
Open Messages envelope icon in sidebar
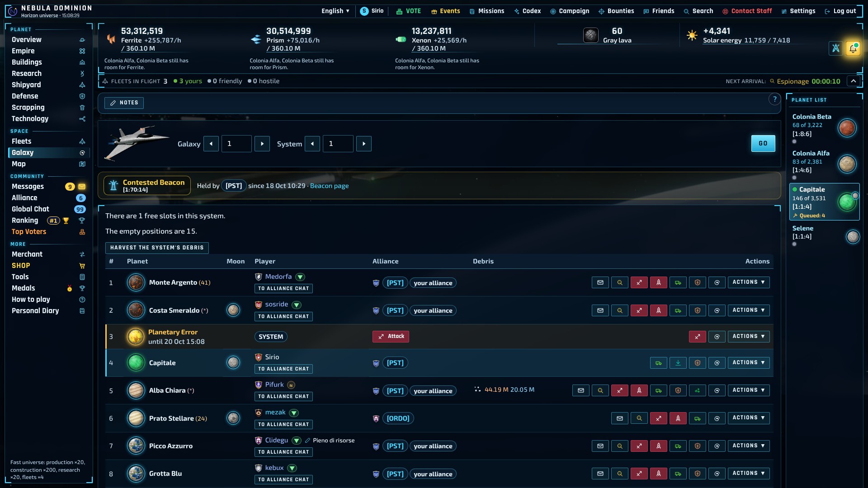(x=82, y=187)
